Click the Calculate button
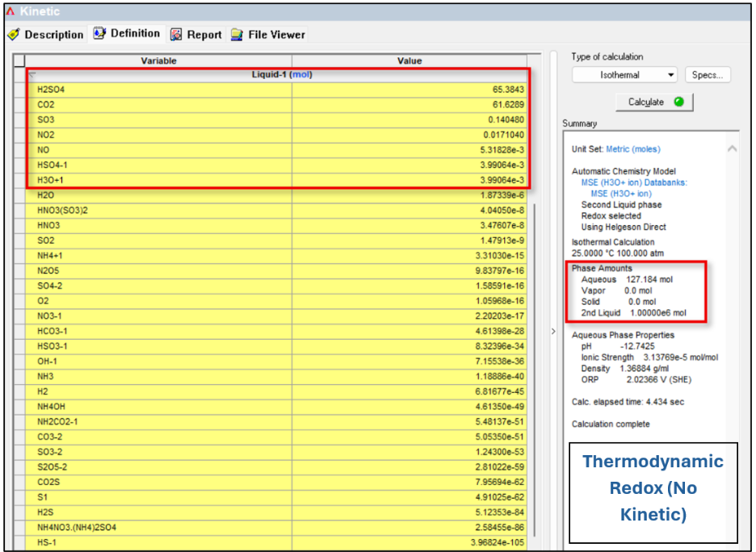This screenshot has width=756, height=552. pyautogui.click(x=654, y=102)
